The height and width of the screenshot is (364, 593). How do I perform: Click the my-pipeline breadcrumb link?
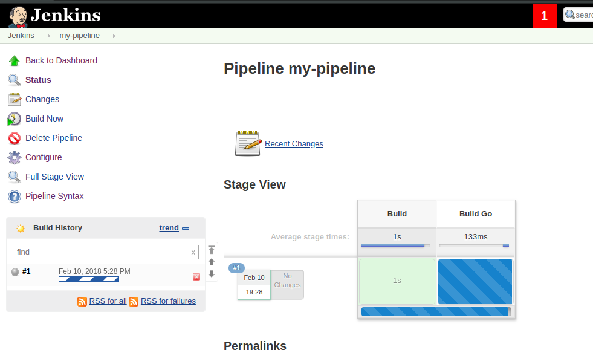(x=79, y=36)
